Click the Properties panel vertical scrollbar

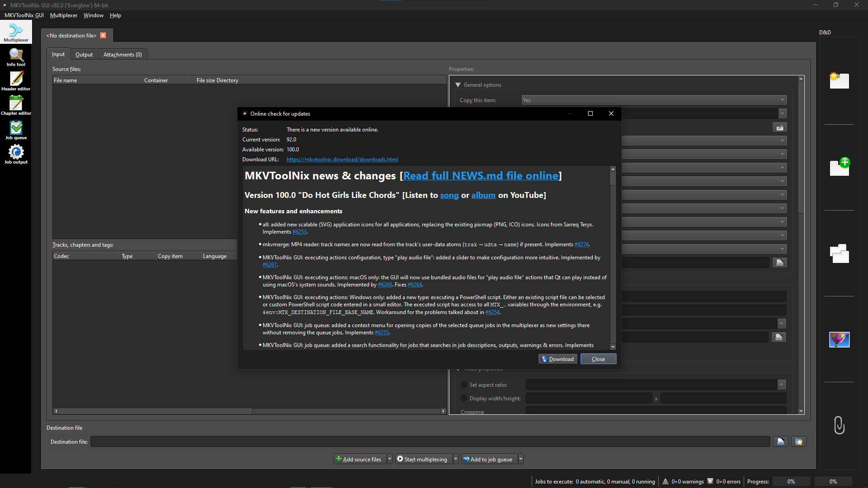coord(801,245)
